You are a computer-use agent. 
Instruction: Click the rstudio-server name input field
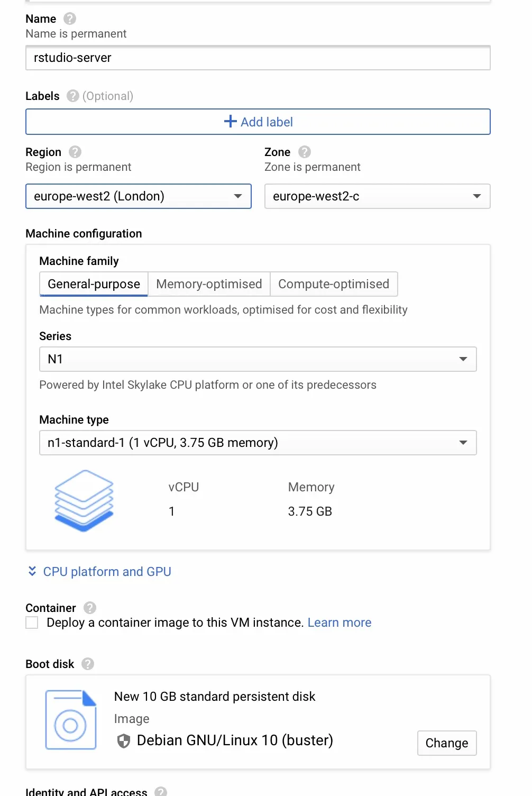click(x=258, y=58)
